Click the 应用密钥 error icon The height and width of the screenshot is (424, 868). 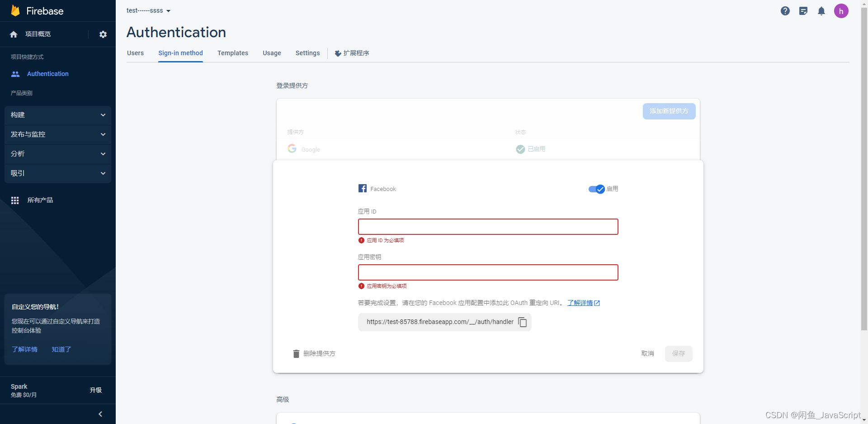pos(361,286)
